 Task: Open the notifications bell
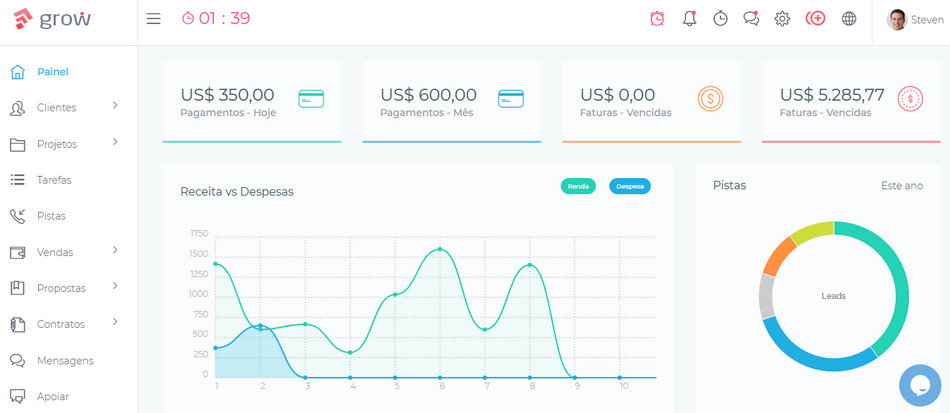tap(689, 19)
